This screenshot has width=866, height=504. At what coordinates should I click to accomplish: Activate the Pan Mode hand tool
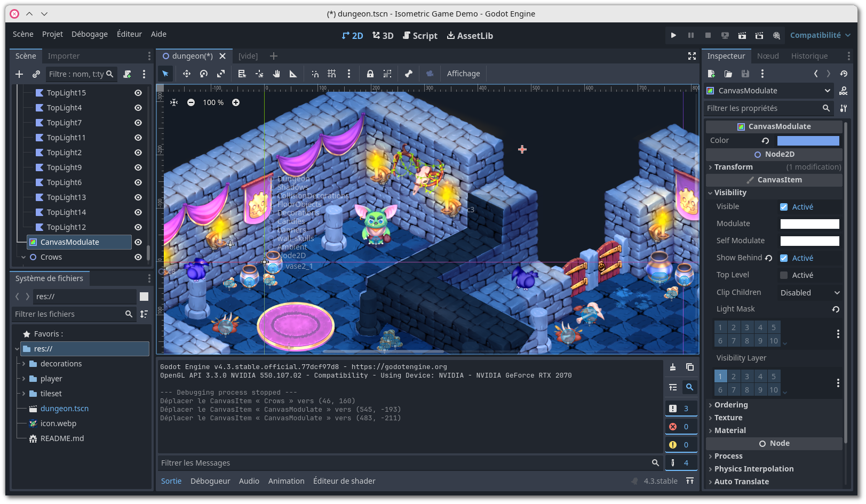pyautogui.click(x=276, y=74)
